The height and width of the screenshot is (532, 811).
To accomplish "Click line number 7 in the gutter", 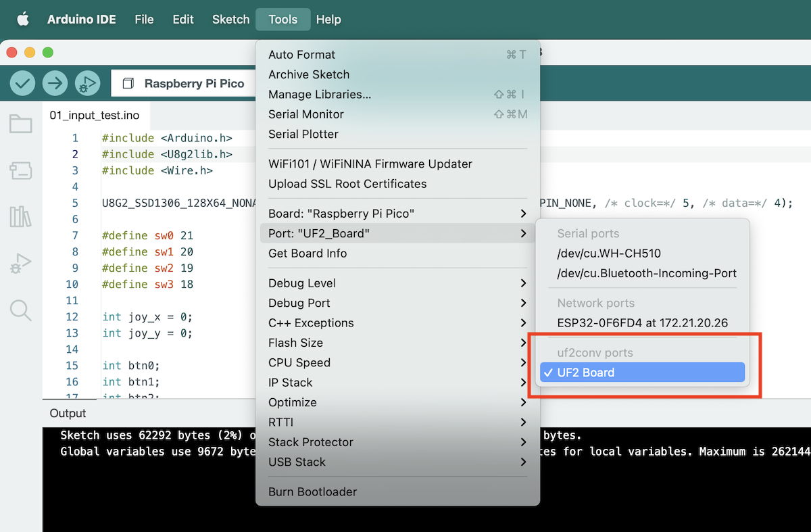I will coord(75,235).
